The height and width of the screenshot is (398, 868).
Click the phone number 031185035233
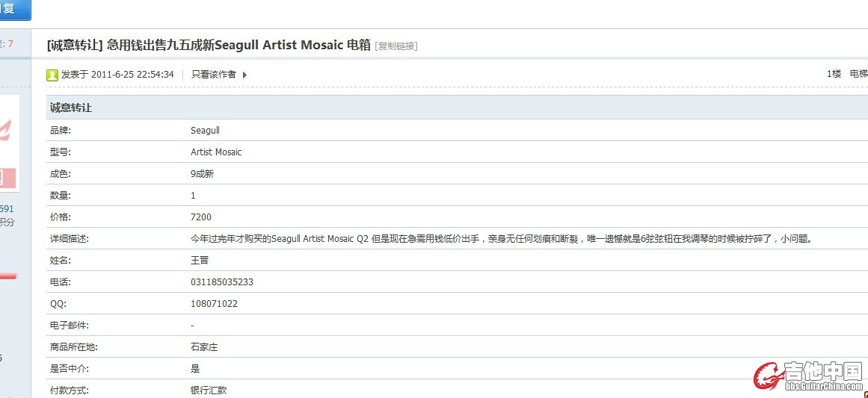pos(222,282)
